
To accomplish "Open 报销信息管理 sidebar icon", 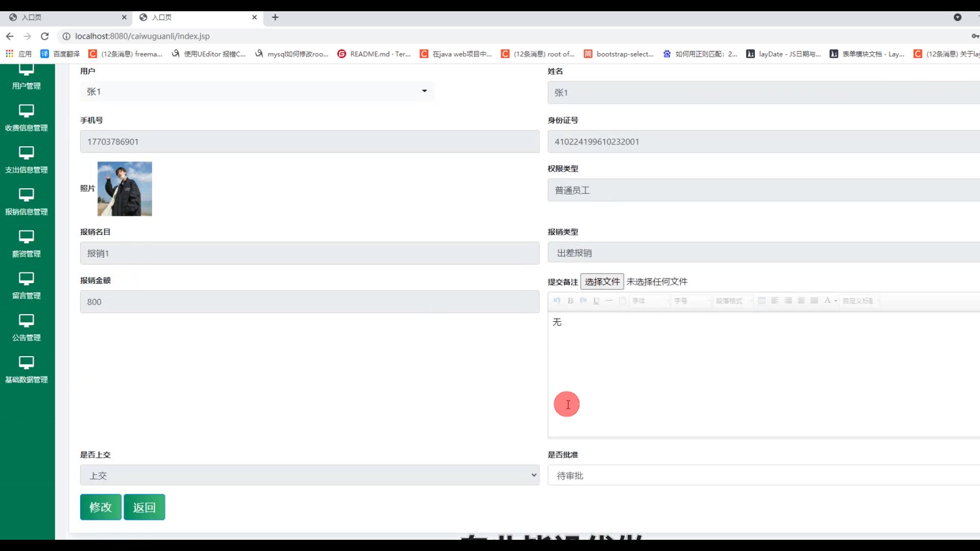I will click(x=26, y=195).
